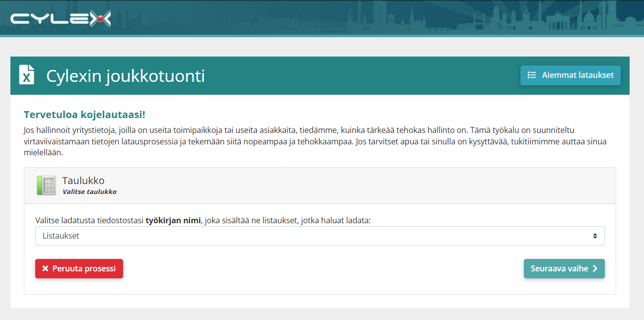This screenshot has height=320, width=644.
Task: Click the Cylexin joukkotuonti heading
Action: click(126, 76)
